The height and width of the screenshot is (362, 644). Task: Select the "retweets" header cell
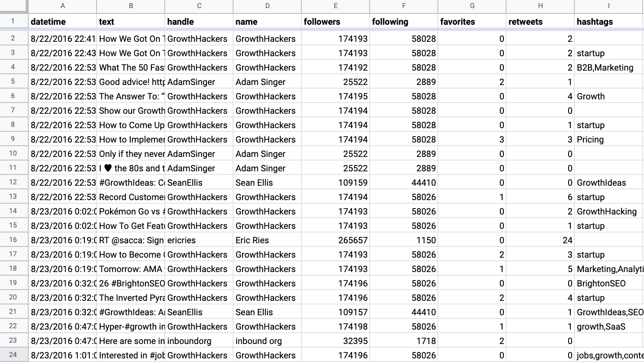(540, 22)
